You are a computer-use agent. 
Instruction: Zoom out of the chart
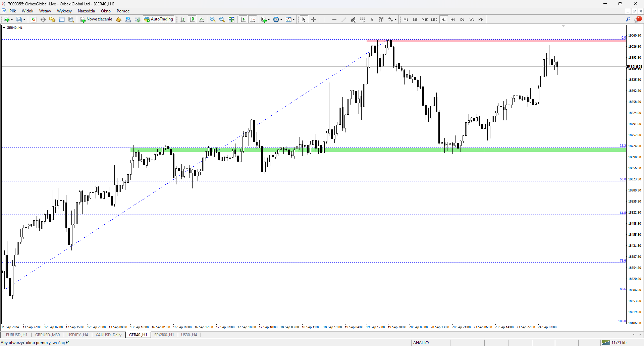(222, 19)
